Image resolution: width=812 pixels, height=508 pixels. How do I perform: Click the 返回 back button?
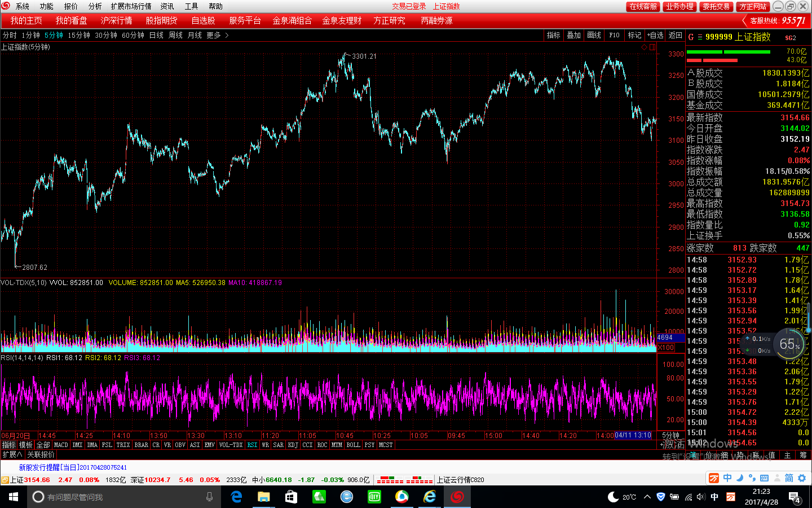click(676, 35)
